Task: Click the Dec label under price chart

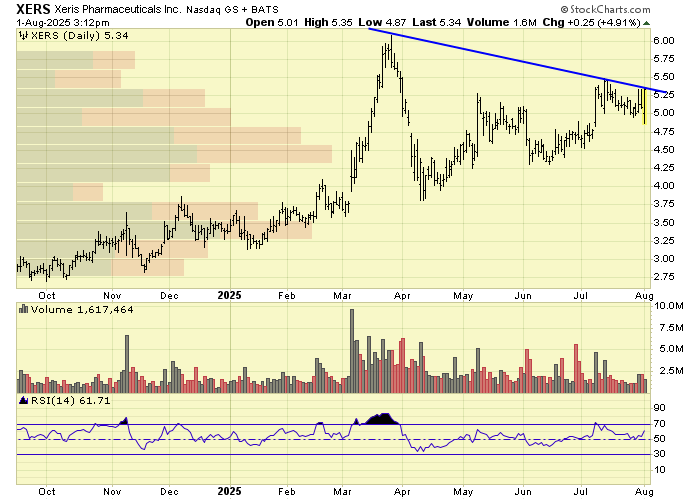Action: (x=169, y=296)
